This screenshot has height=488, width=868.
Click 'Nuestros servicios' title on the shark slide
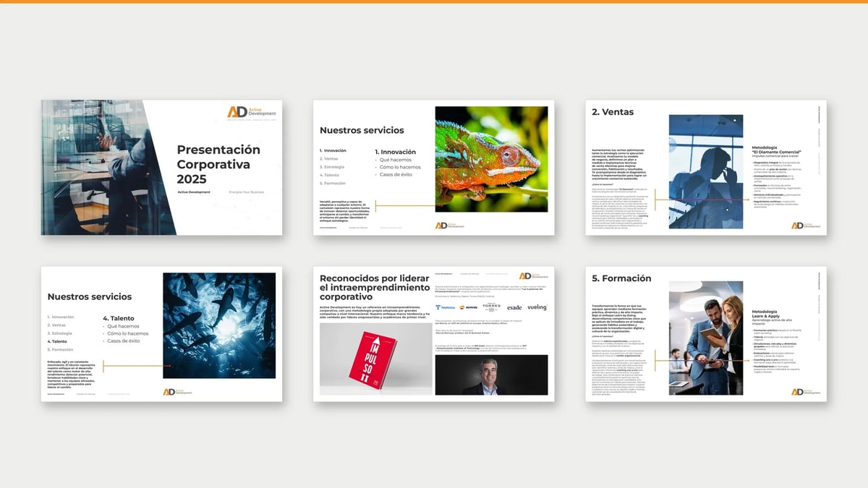pyautogui.click(x=90, y=296)
